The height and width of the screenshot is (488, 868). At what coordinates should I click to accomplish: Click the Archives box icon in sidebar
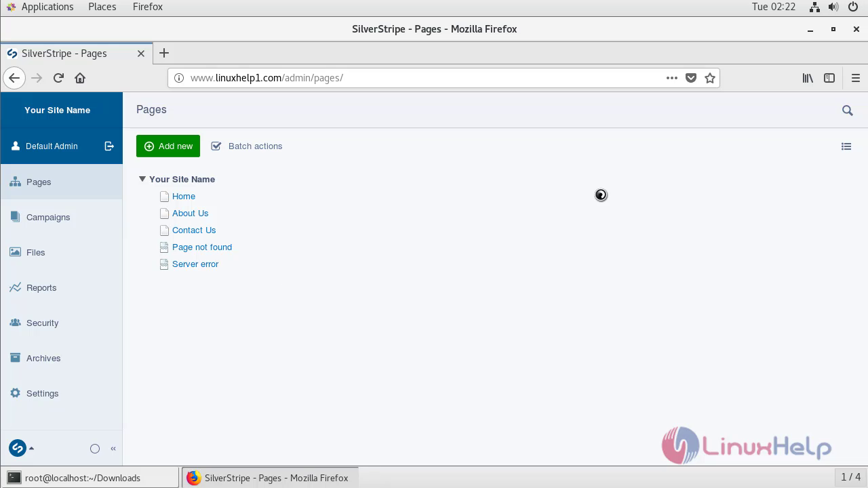click(15, 358)
